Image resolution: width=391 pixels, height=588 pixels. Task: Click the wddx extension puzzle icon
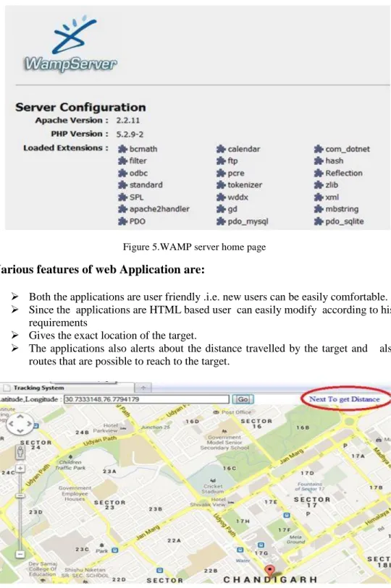click(221, 197)
